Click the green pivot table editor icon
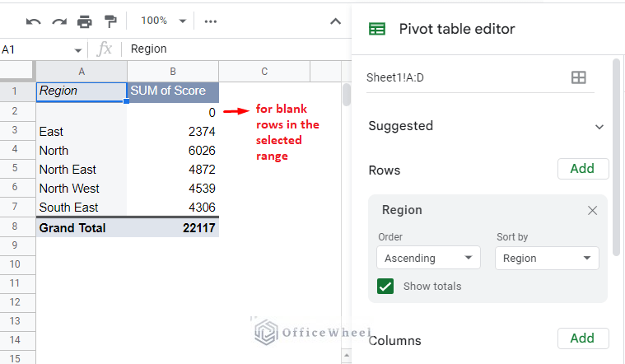This screenshot has height=364, width=625. point(377,29)
